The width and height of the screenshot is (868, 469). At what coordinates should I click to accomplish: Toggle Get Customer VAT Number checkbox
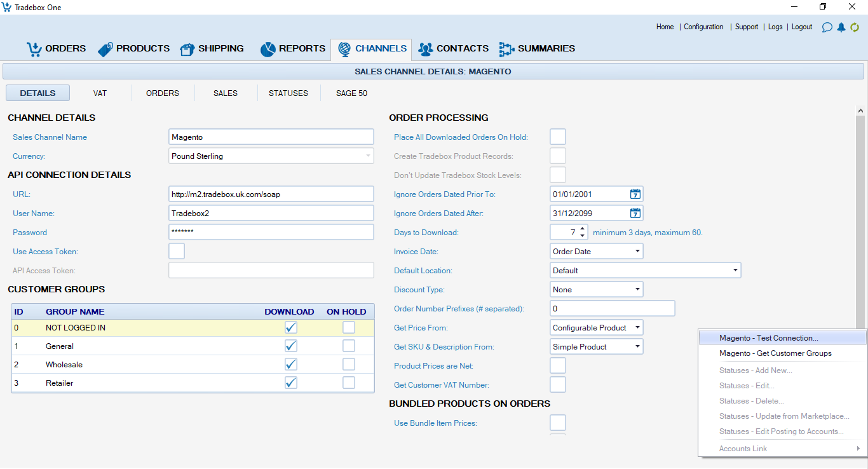coord(558,384)
